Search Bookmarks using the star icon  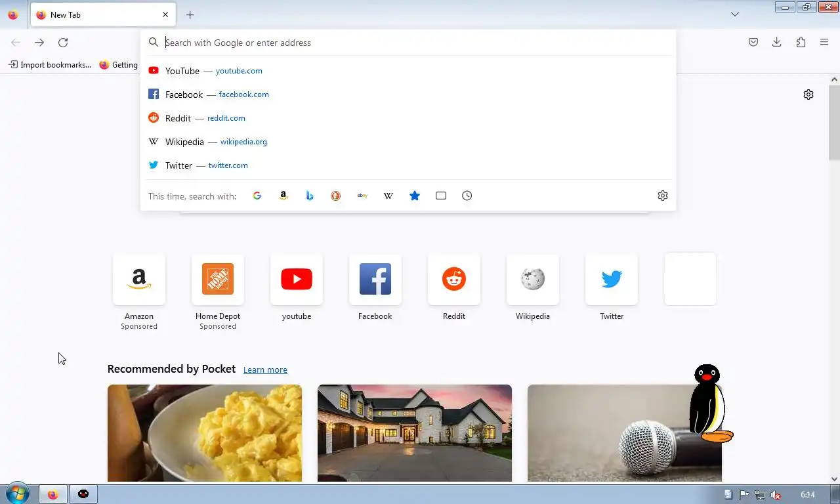point(415,196)
